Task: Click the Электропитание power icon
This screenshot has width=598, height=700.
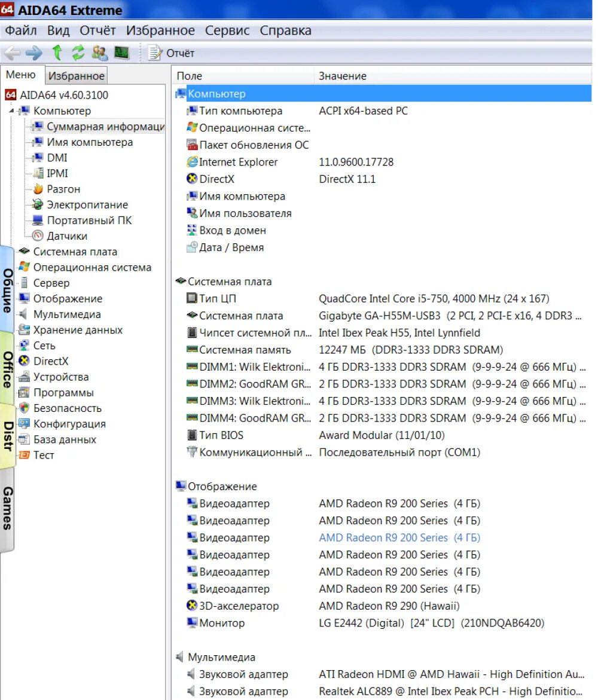Action: click(x=38, y=205)
